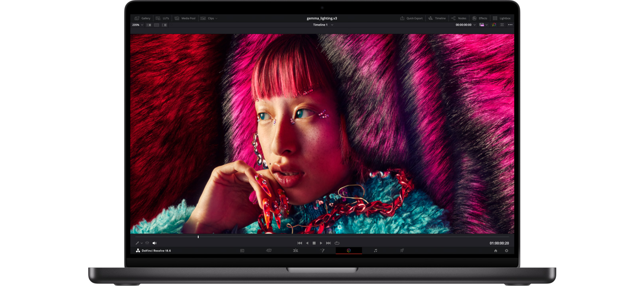Mute the viewer audio speaker icon
This screenshot has width=644, height=287.
(154, 243)
